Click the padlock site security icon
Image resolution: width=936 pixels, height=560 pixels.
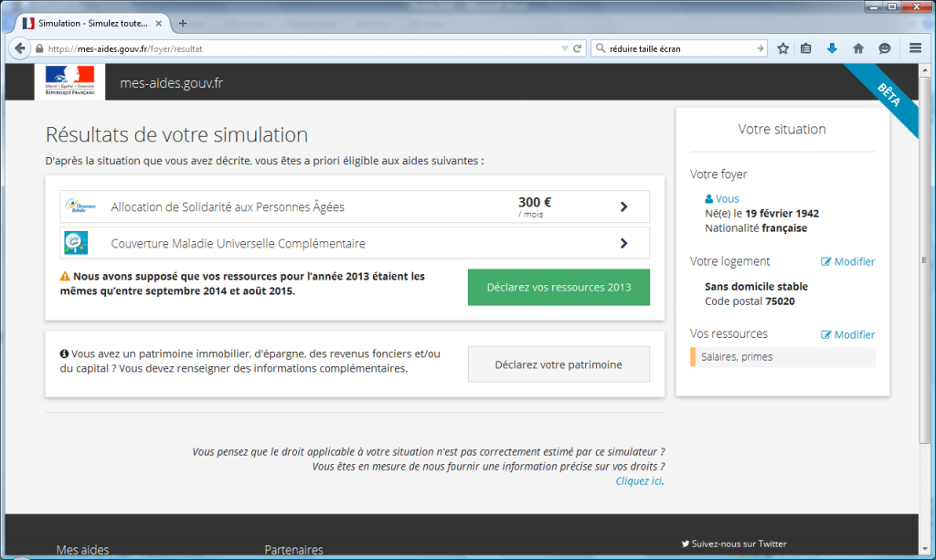[38, 48]
